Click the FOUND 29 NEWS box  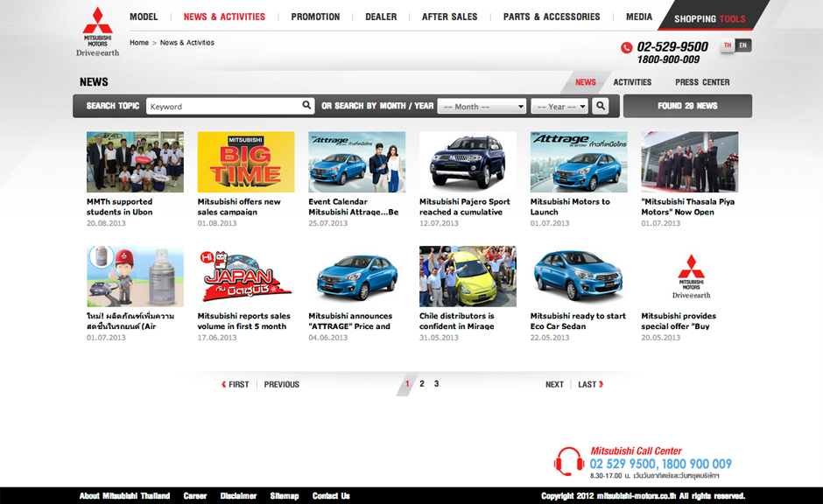687,106
